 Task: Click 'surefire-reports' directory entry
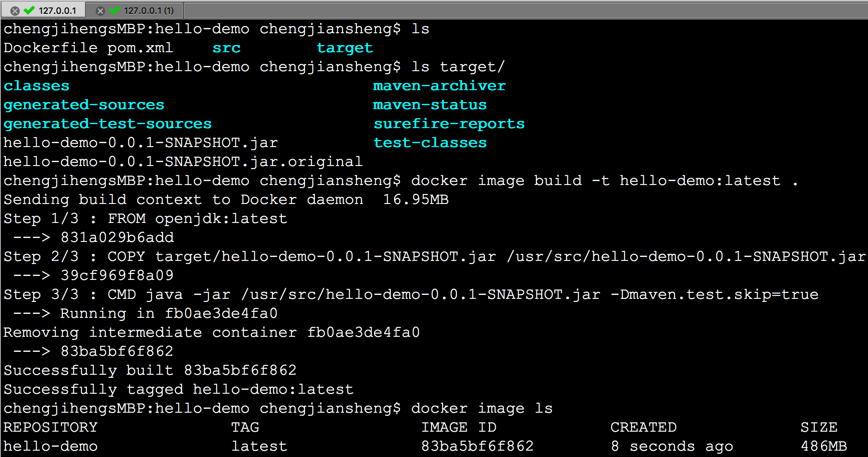click(x=449, y=124)
